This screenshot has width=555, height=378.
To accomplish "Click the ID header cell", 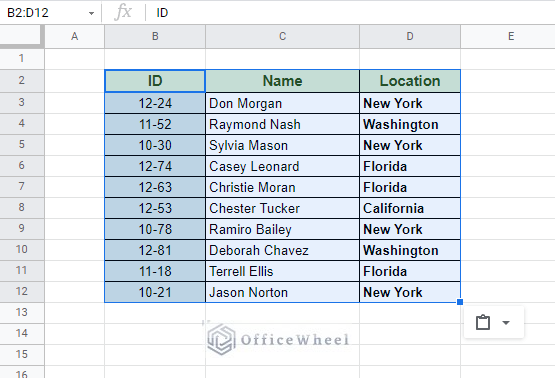I will (x=155, y=81).
